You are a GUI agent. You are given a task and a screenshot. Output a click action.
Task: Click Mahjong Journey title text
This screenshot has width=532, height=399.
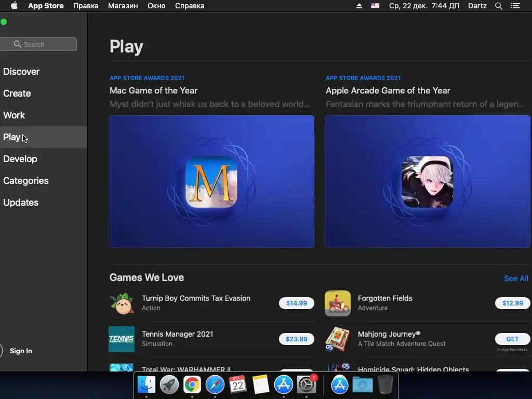(x=389, y=334)
